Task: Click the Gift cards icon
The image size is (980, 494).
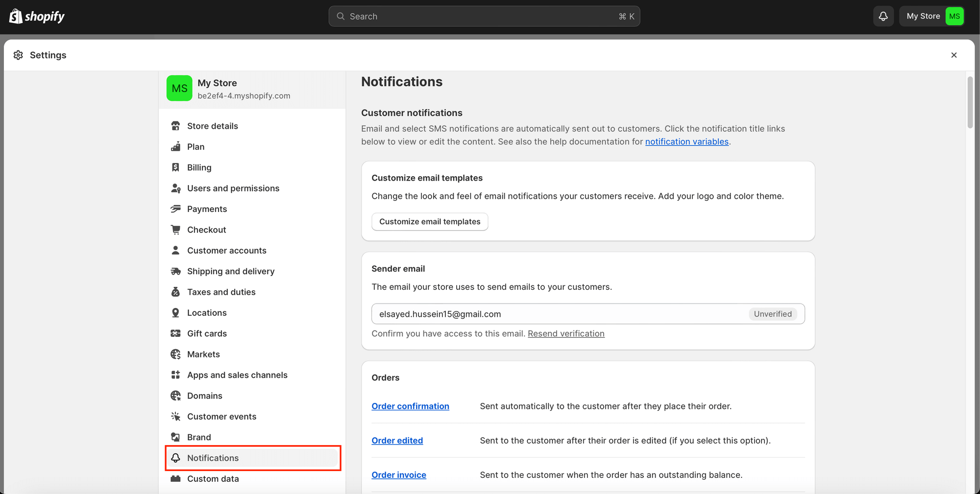Action: tap(175, 333)
